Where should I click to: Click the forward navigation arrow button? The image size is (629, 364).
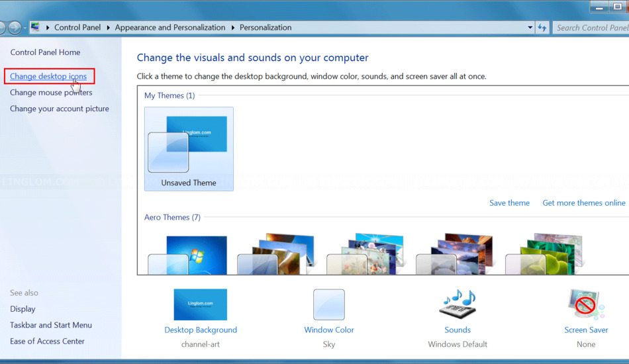click(x=15, y=28)
